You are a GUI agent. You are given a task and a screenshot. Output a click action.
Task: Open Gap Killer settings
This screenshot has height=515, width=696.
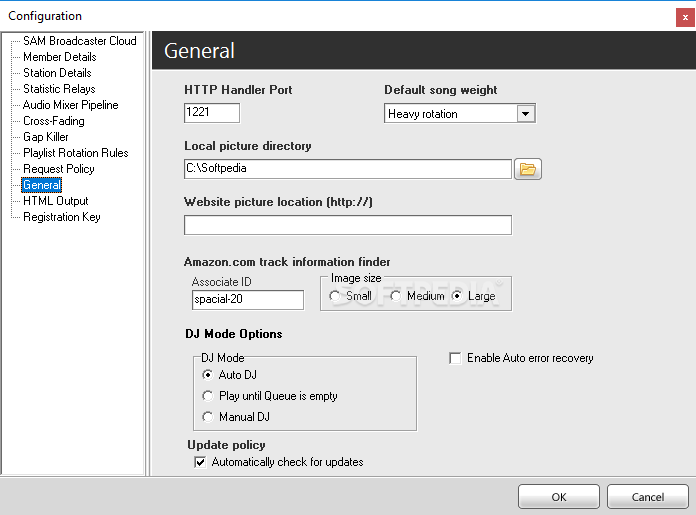click(46, 137)
